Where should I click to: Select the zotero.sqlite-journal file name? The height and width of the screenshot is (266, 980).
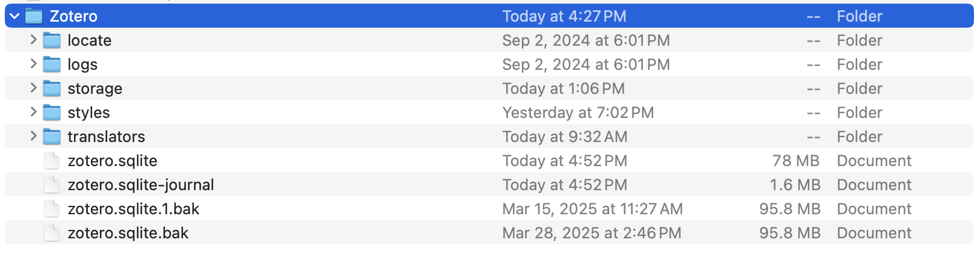click(141, 185)
